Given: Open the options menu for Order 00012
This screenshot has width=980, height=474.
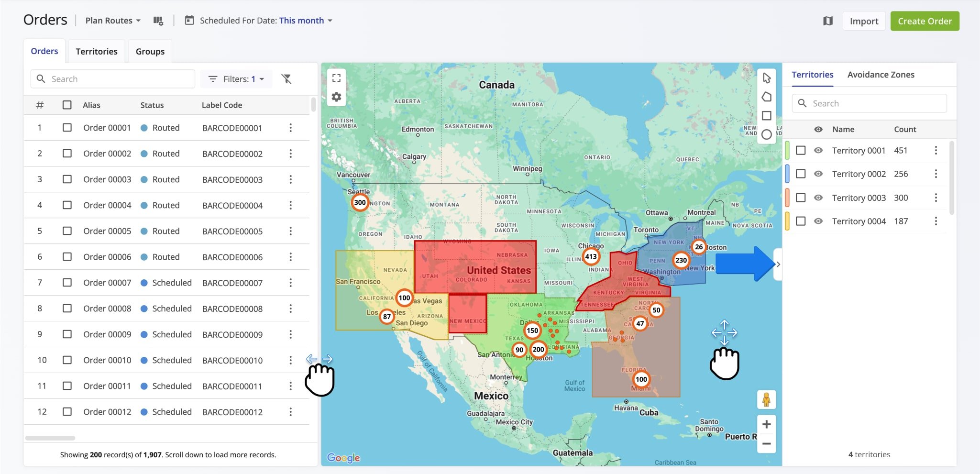Looking at the screenshot, I should coord(290,412).
